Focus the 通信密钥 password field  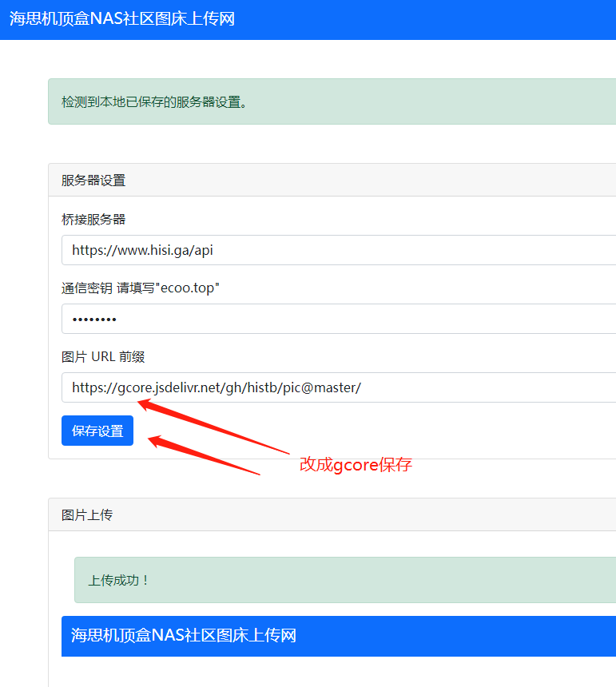pyautogui.click(x=339, y=319)
